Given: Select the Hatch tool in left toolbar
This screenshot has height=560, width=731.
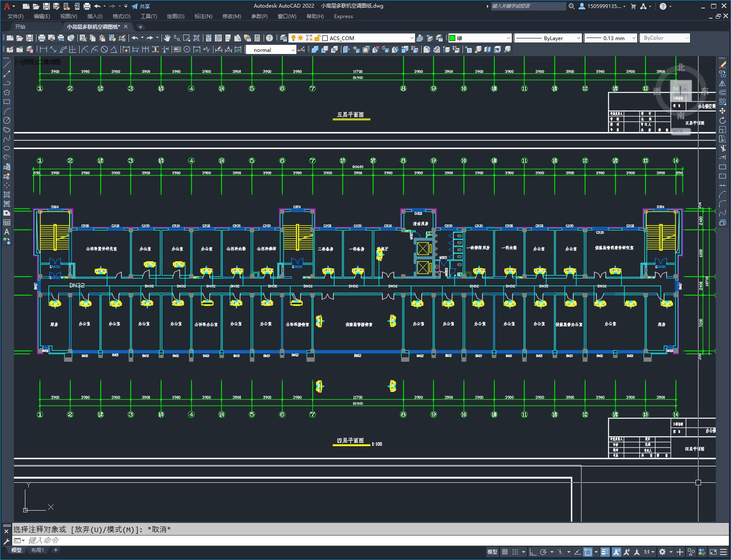Looking at the screenshot, I should pyautogui.click(x=7, y=195).
